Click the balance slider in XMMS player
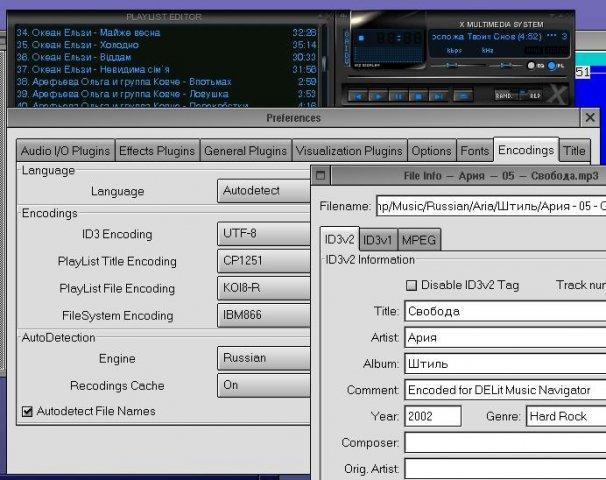The image size is (606, 480). pos(506,65)
